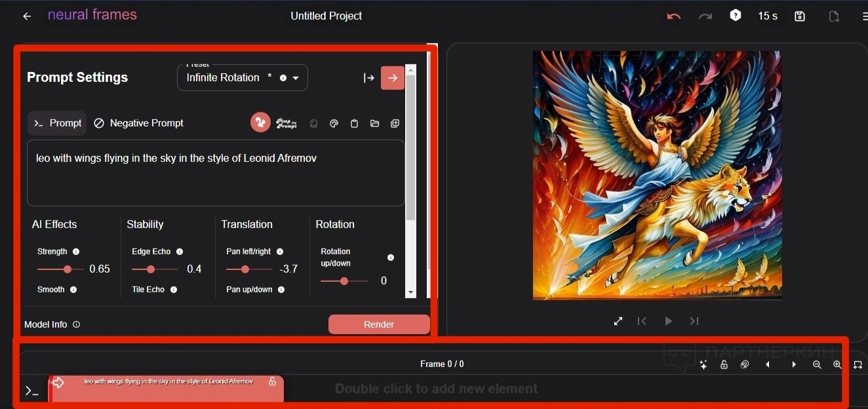This screenshot has height=409, width=868.
Task: Zoom in the timeline
Action: (837, 365)
